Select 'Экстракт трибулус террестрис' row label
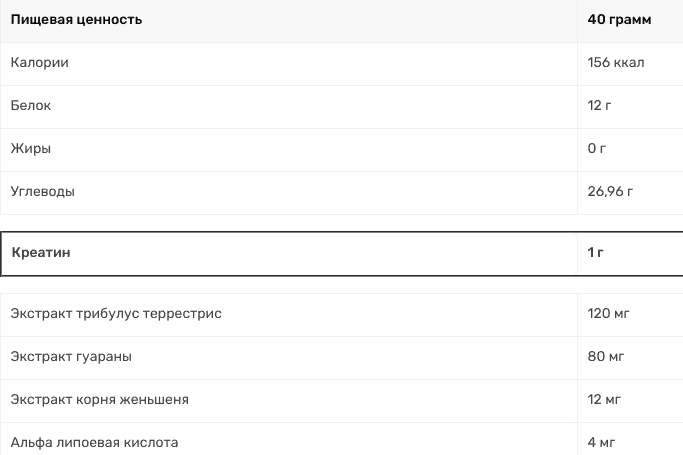The width and height of the screenshot is (683, 455). tap(116, 313)
